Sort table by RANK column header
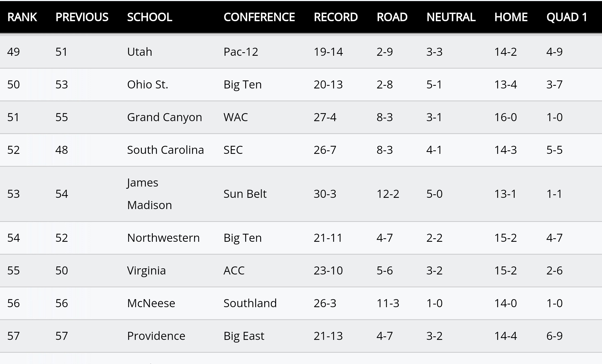 pyautogui.click(x=22, y=17)
